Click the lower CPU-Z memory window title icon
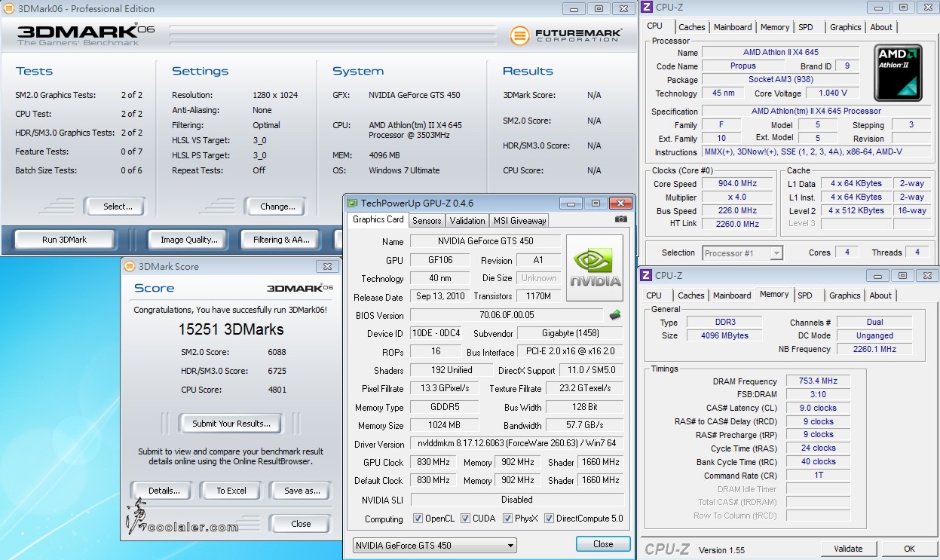 645,275
